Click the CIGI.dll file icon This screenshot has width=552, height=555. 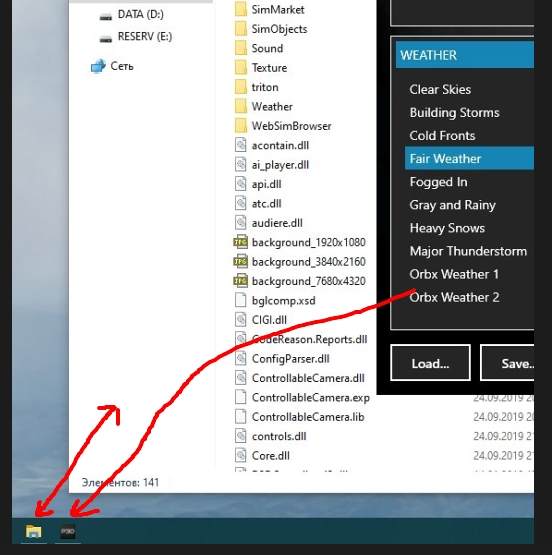241,320
